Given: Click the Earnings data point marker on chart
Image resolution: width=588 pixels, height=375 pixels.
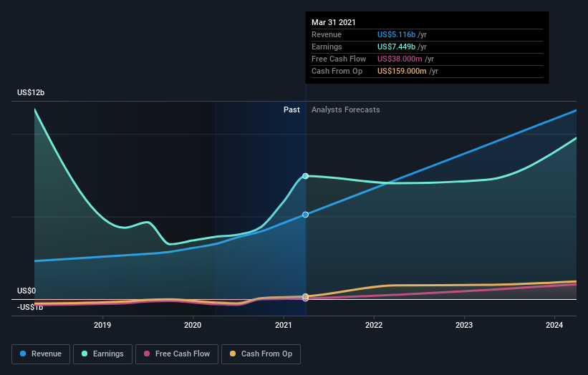Looking at the screenshot, I should 306,176.
